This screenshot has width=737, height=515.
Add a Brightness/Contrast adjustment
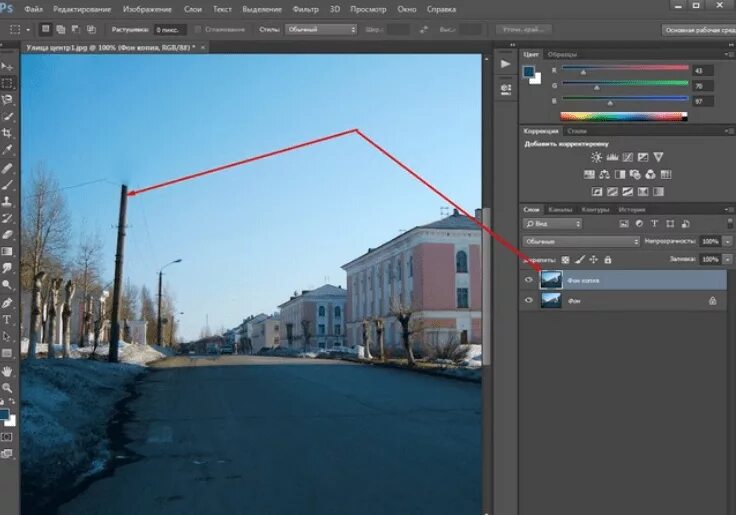click(x=596, y=157)
